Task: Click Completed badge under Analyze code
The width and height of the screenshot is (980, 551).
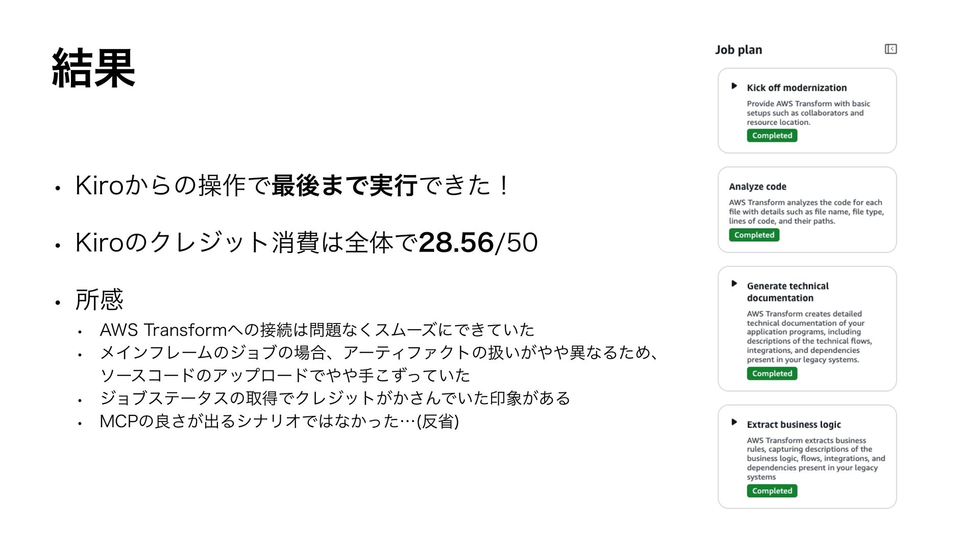Action: point(754,235)
